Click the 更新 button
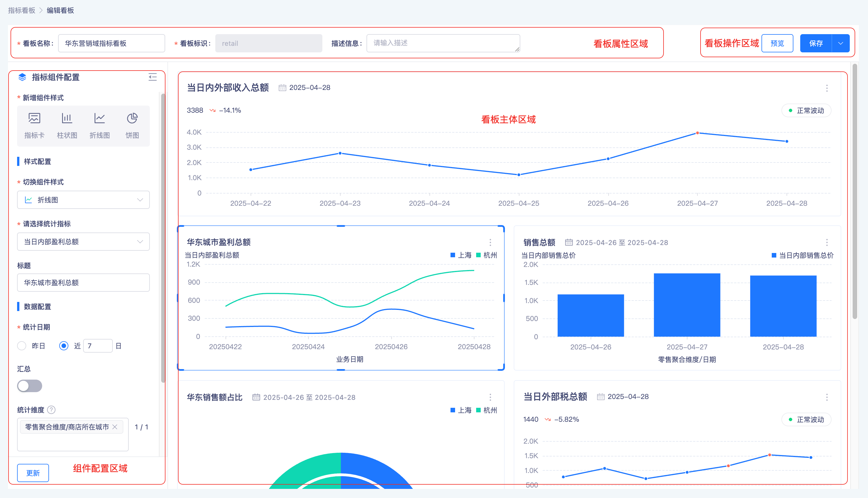The width and height of the screenshot is (868, 498). click(33, 473)
